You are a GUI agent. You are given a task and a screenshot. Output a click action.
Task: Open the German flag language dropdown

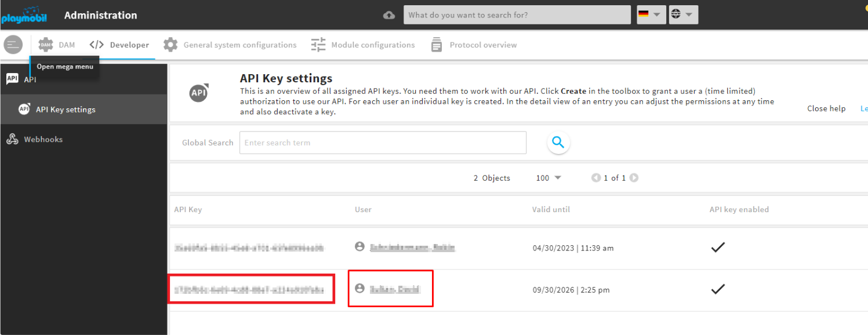click(x=651, y=15)
